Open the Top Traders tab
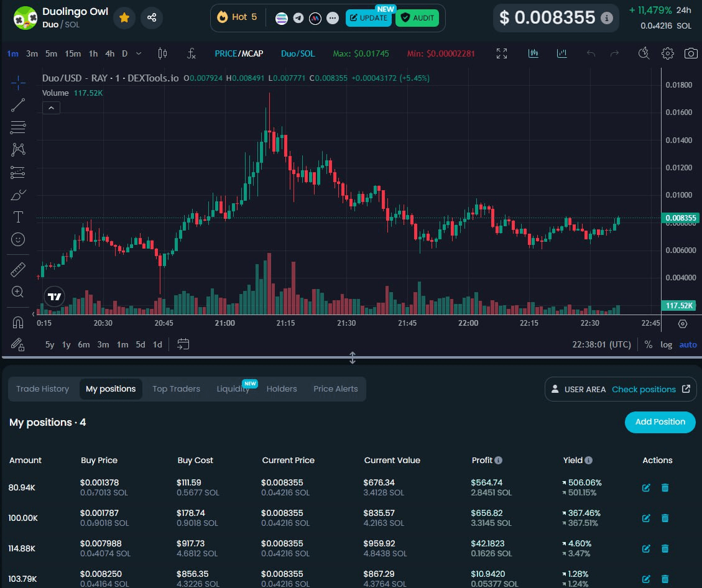 177,389
